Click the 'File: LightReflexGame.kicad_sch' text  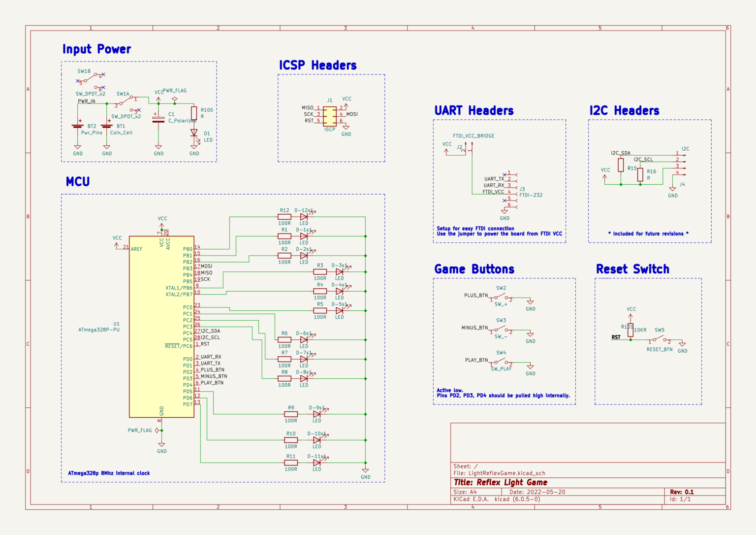coord(499,473)
